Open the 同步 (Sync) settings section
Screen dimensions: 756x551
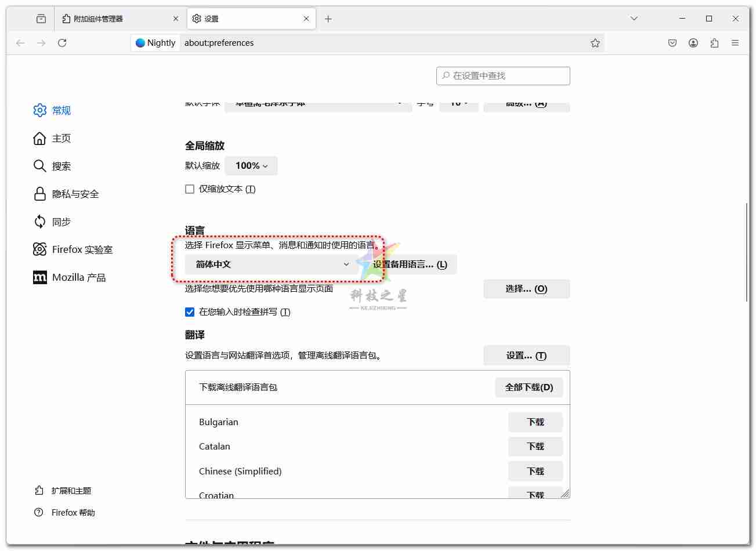click(60, 222)
